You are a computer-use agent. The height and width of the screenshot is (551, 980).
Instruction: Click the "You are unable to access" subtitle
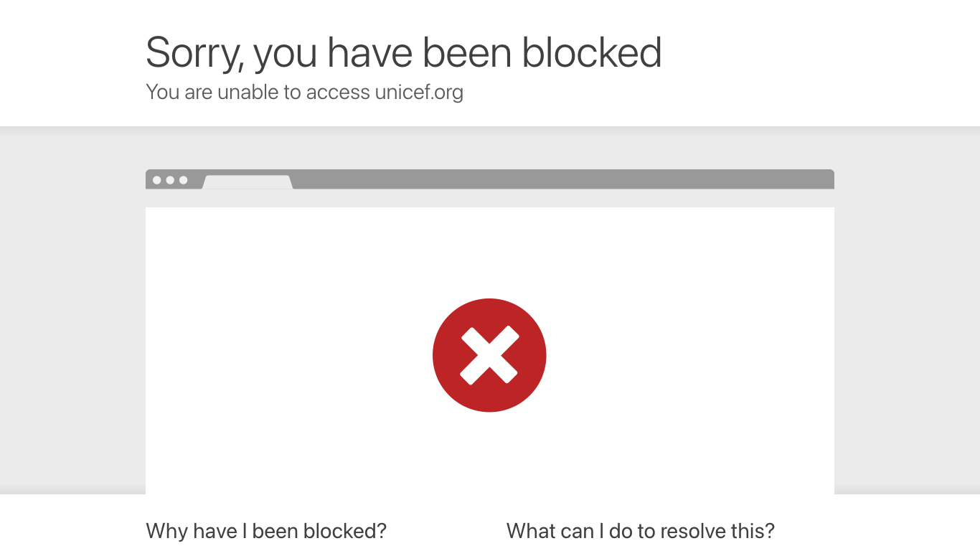pyautogui.click(x=258, y=92)
